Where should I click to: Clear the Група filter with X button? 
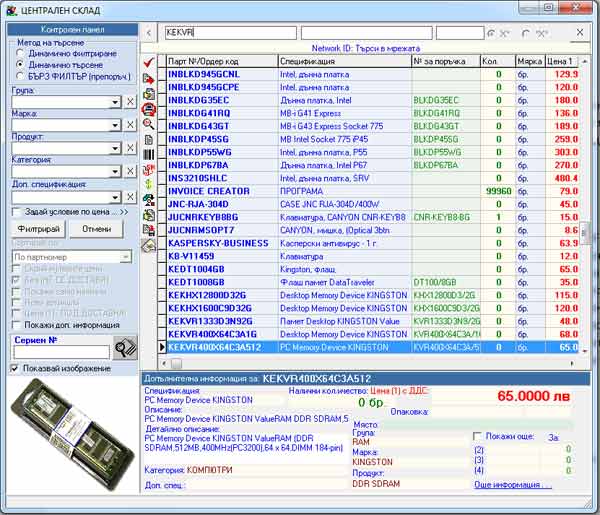(x=130, y=102)
